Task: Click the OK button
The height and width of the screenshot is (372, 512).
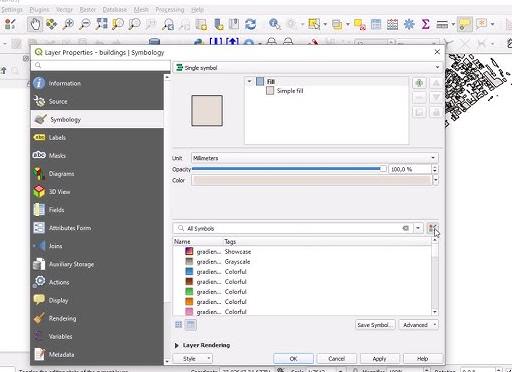Action: tap(293, 359)
